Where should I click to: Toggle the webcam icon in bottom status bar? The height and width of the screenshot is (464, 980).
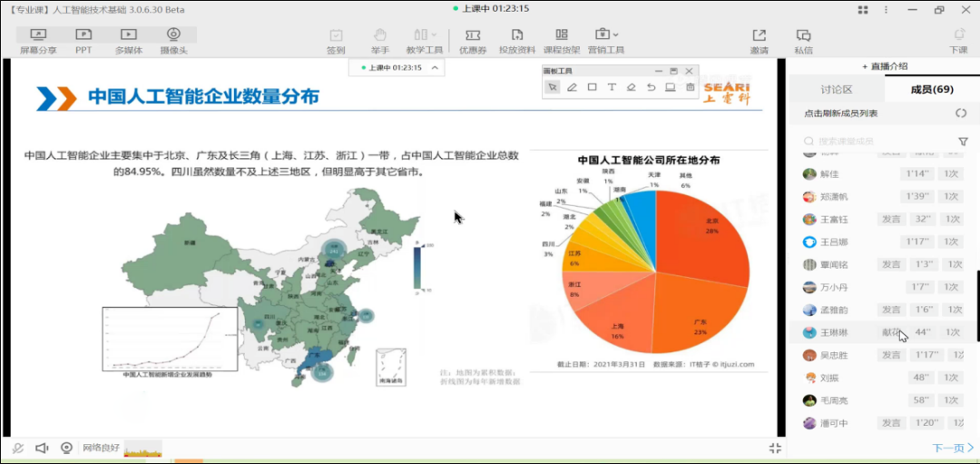[66, 448]
